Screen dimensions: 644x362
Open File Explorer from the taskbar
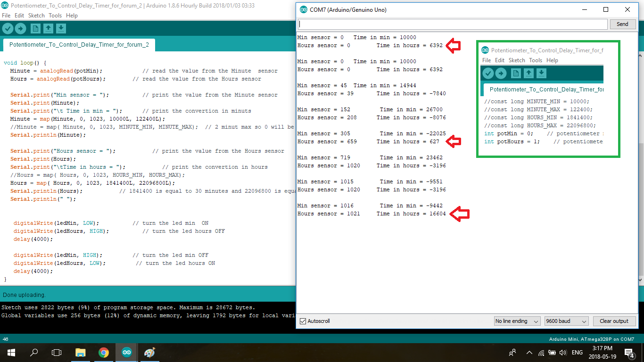81,353
